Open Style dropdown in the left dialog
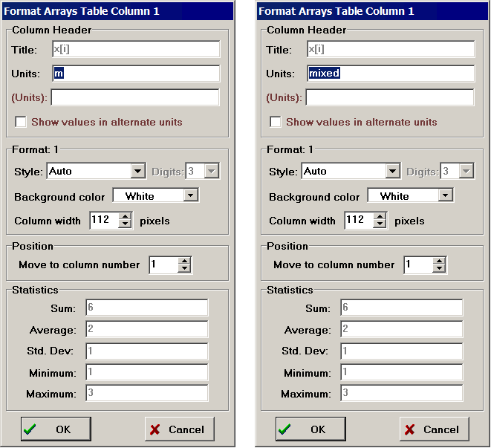This screenshot has width=491, height=448. (x=137, y=172)
